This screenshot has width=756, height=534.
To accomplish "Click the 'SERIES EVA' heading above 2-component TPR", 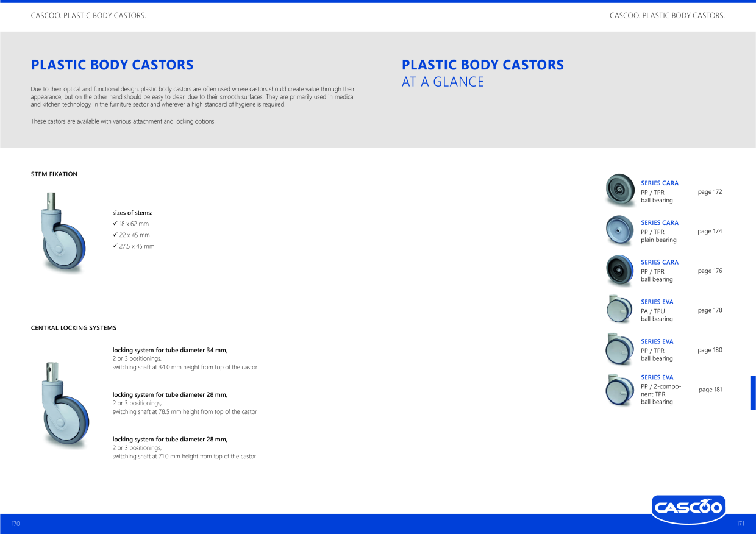I will [657, 377].
